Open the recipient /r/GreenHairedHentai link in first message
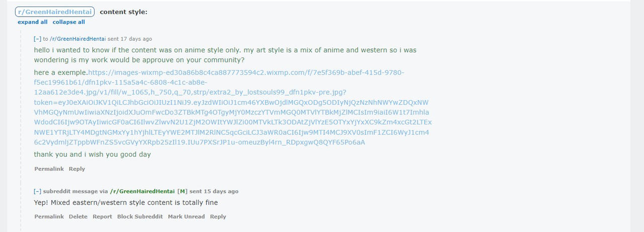 [x=77, y=39]
